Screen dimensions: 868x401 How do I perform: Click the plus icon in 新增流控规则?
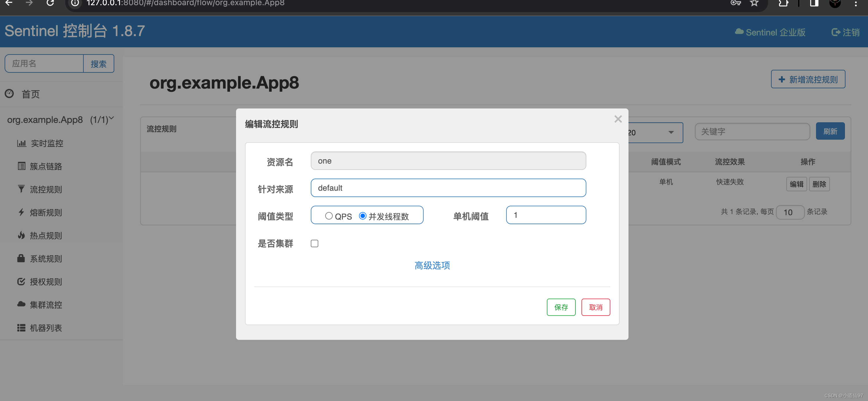[782, 80]
